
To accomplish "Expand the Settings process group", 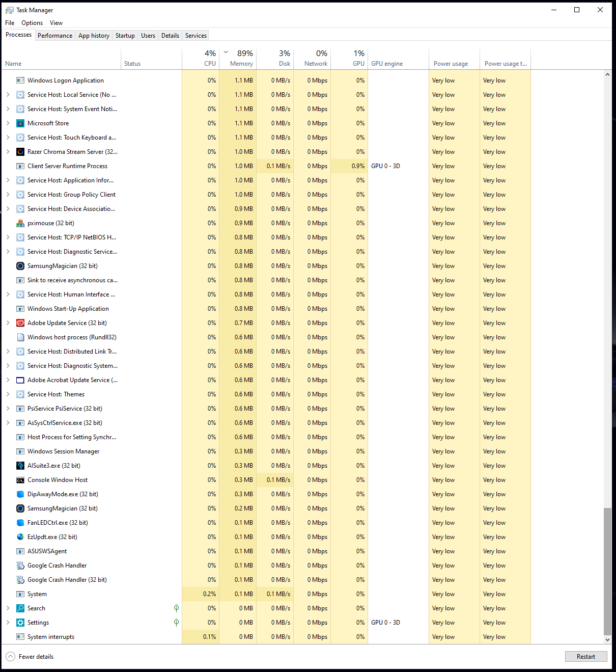I will click(x=8, y=623).
